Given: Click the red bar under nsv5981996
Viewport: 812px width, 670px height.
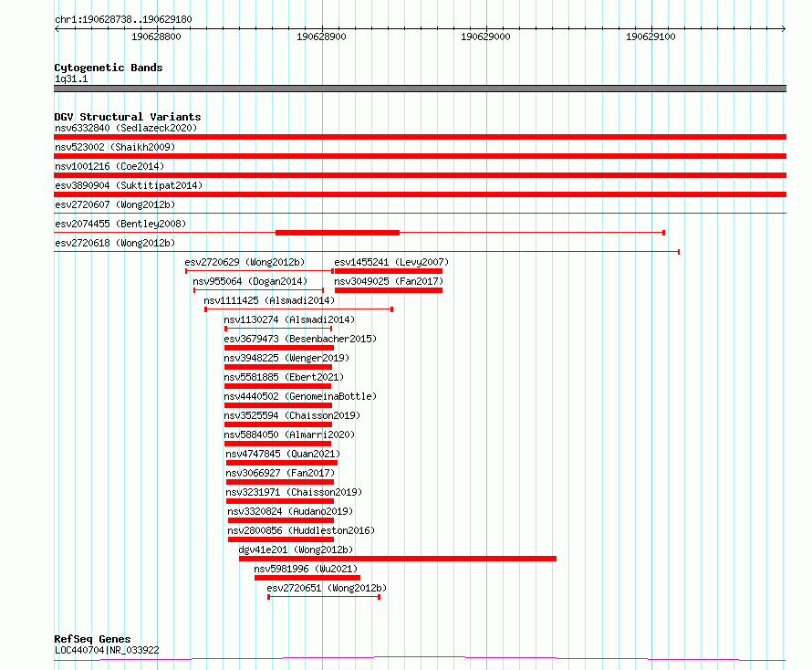Looking at the screenshot, I should coord(307,578).
